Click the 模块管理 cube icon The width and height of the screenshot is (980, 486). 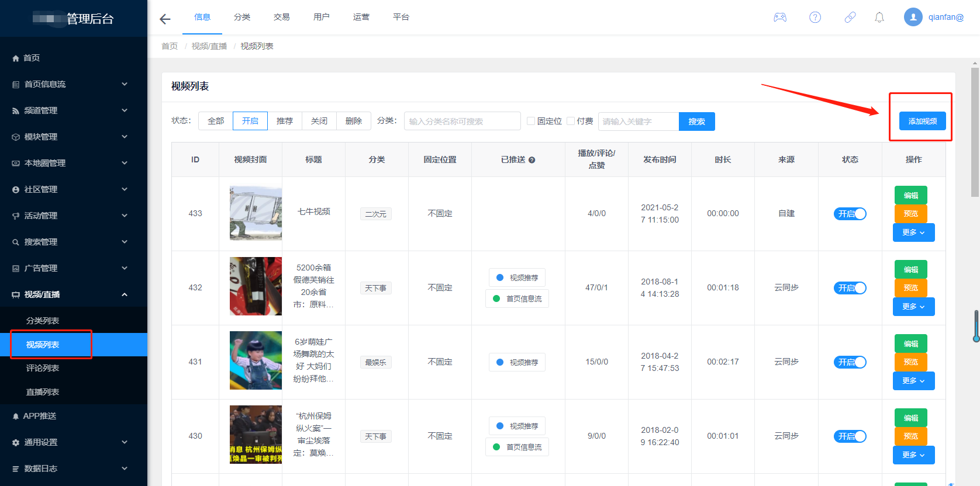(x=16, y=137)
